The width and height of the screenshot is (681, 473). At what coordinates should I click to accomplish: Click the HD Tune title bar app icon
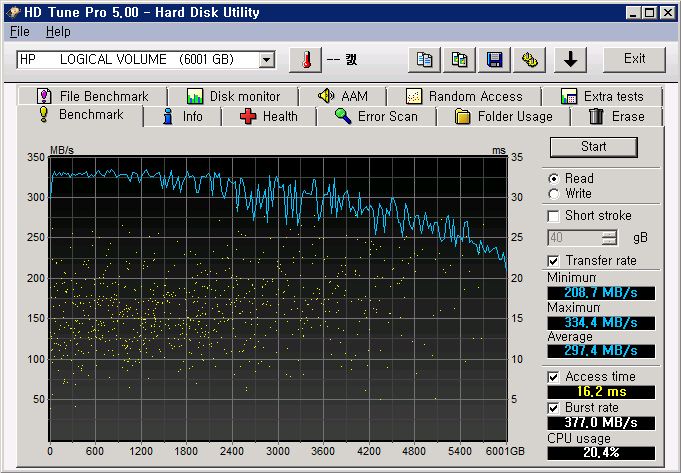click(x=13, y=12)
